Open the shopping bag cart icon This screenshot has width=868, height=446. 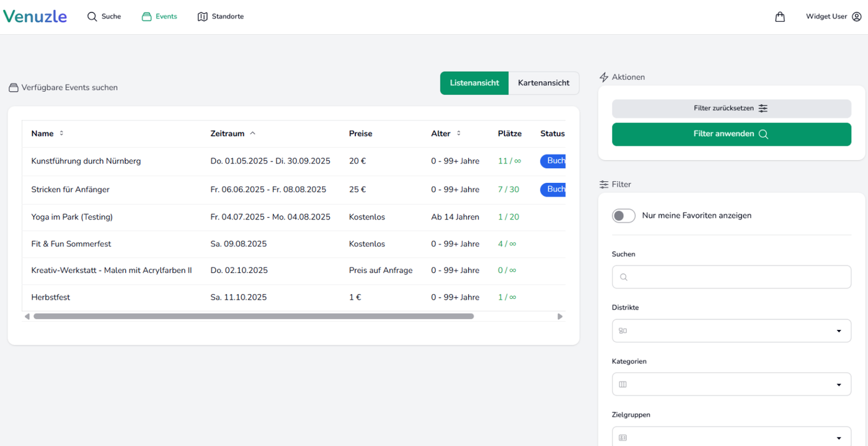coord(780,17)
